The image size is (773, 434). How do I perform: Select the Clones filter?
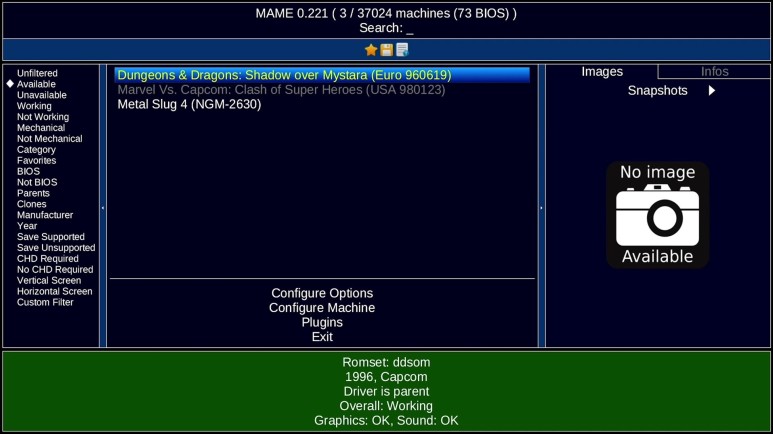point(32,204)
